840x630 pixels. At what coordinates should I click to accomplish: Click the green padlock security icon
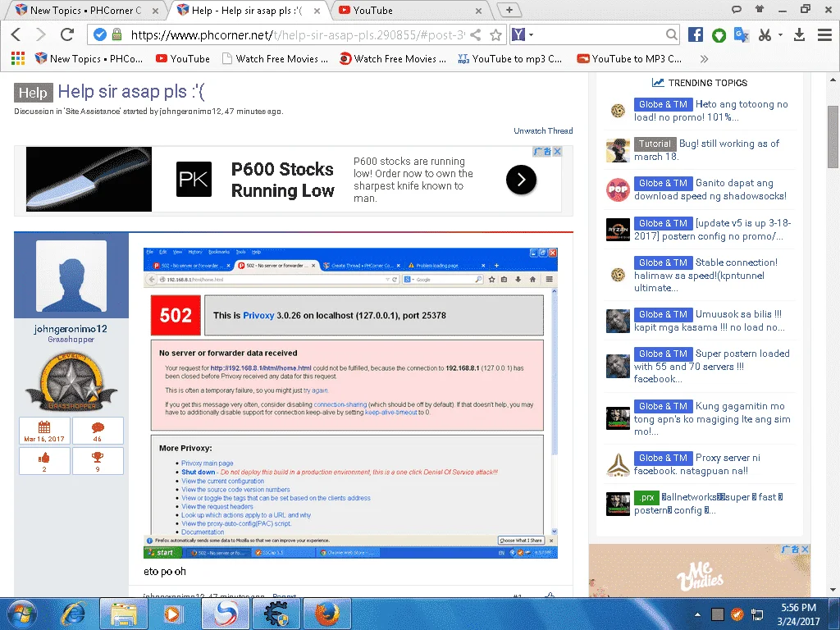[116, 34]
